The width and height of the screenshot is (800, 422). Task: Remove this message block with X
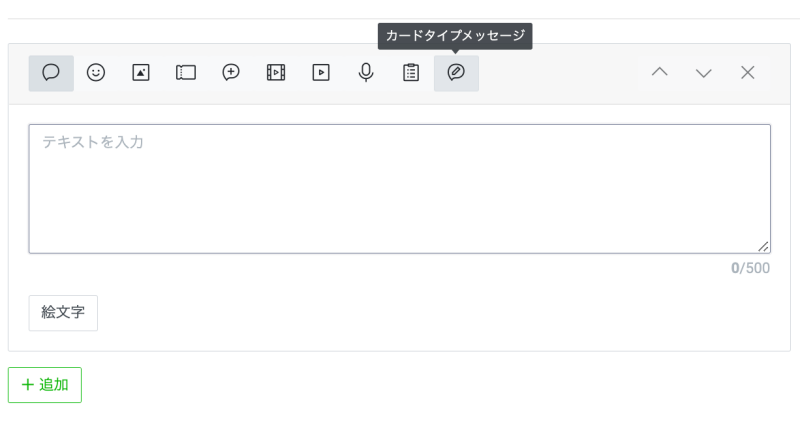tap(748, 73)
